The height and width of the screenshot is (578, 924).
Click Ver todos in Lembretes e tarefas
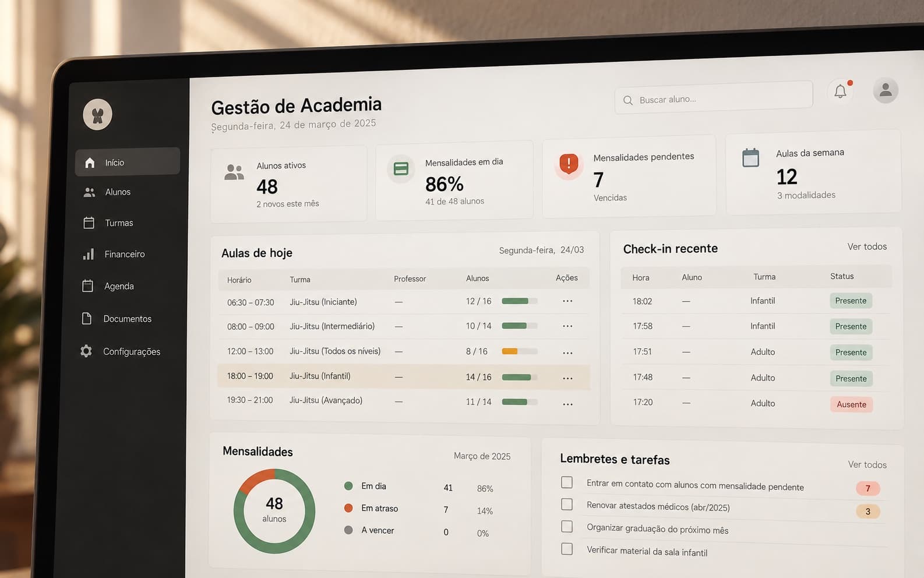coord(867,464)
